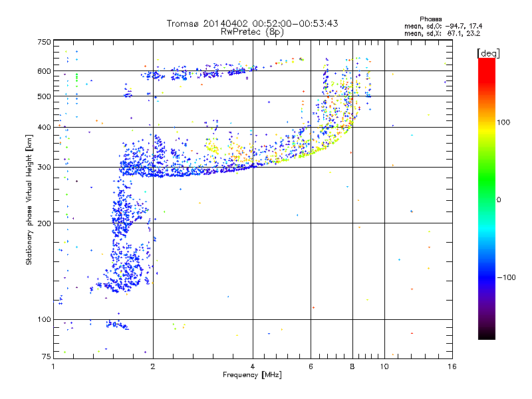532x399 pixels.
Task: Click the rainbow phase colorbar
Action: point(487,199)
